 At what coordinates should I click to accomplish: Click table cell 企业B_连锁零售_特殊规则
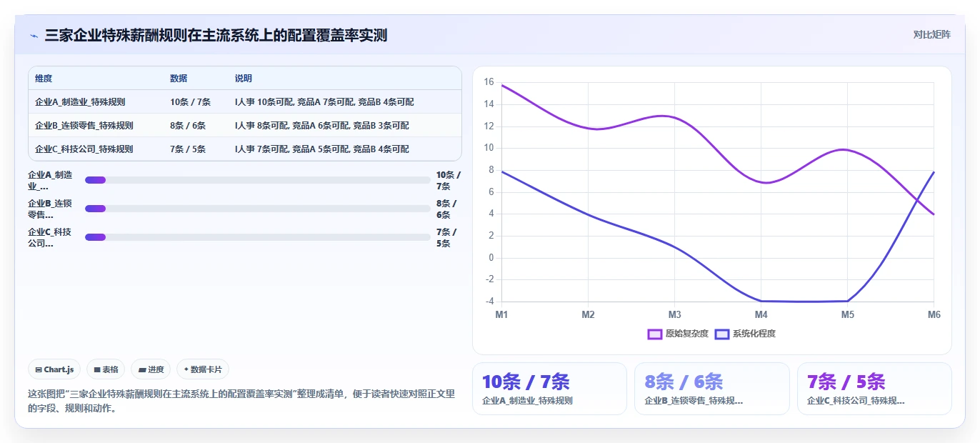pyautogui.click(x=84, y=126)
